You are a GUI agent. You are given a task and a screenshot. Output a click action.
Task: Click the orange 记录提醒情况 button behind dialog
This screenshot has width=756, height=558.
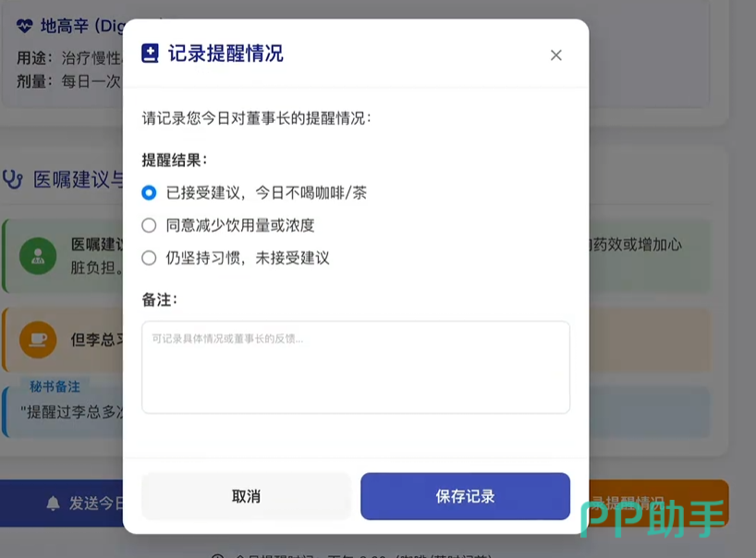(x=659, y=503)
